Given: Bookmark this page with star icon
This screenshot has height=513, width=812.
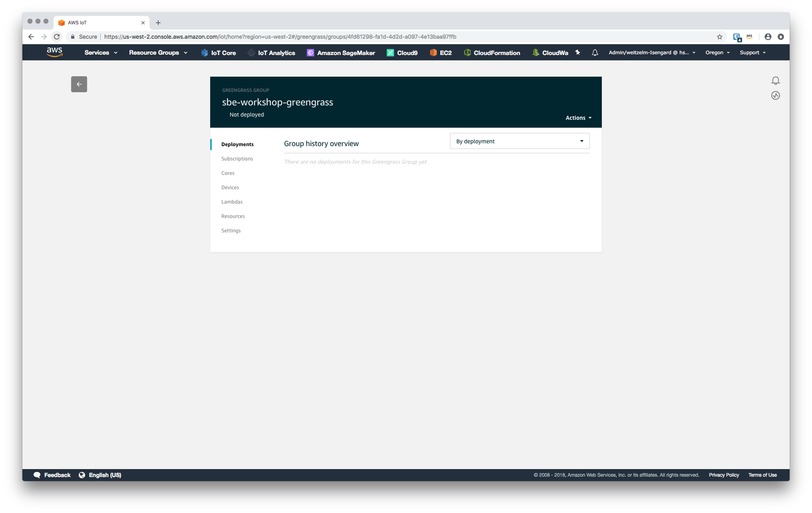Looking at the screenshot, I should tap(720, 37).
